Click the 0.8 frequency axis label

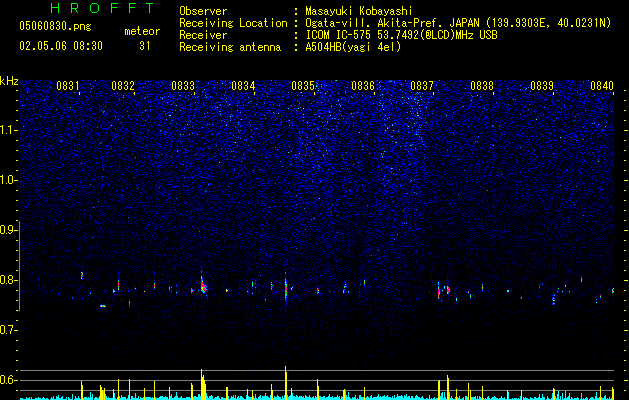pos(8,280)
